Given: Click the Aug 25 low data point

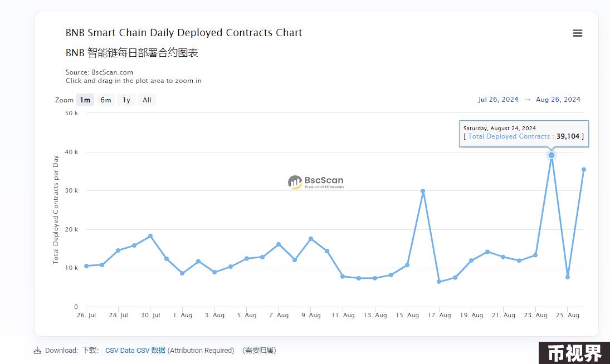Looking at the screenshot, I should pos(568,277).
